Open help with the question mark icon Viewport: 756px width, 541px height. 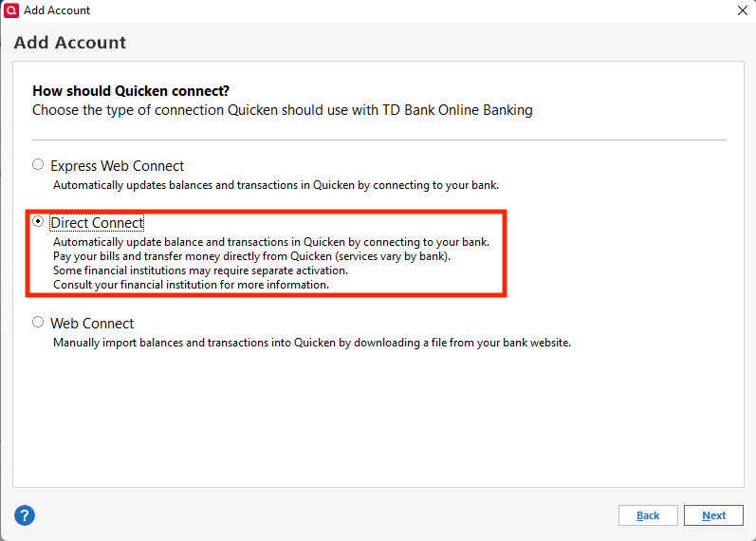[25, 515]
